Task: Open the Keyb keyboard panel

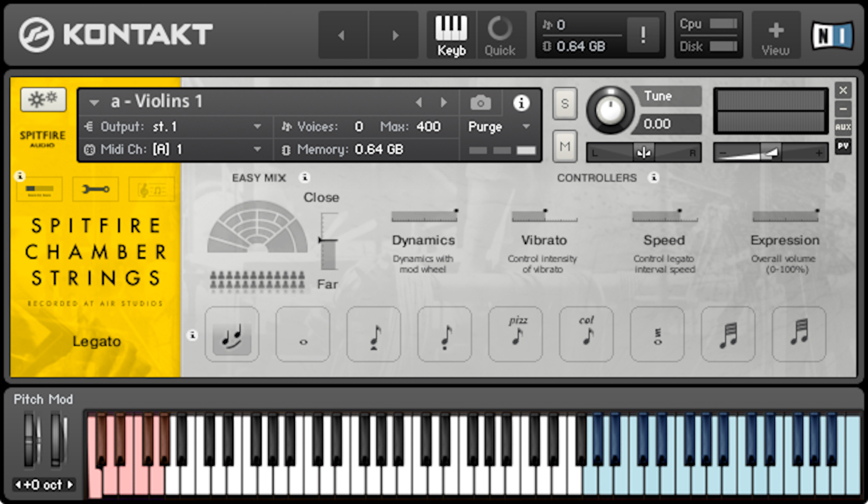Action: [451, 35]
